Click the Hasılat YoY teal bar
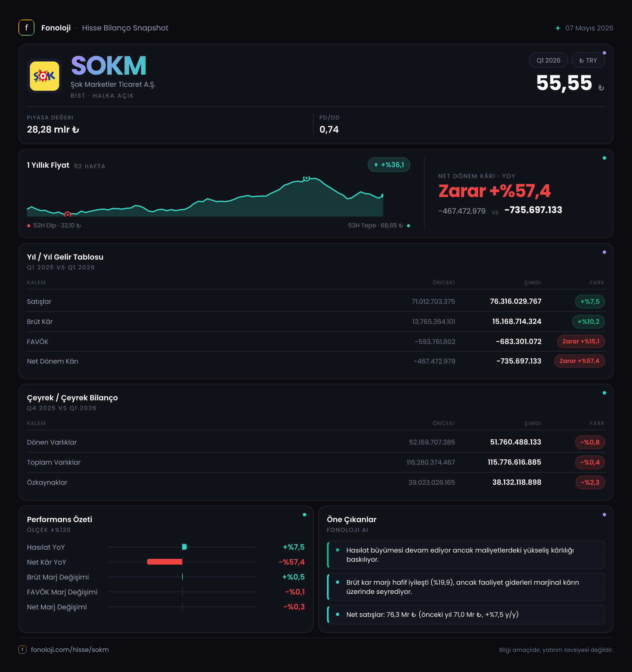The height and width of the screenshot is (672, 632). tap(184, 547)
